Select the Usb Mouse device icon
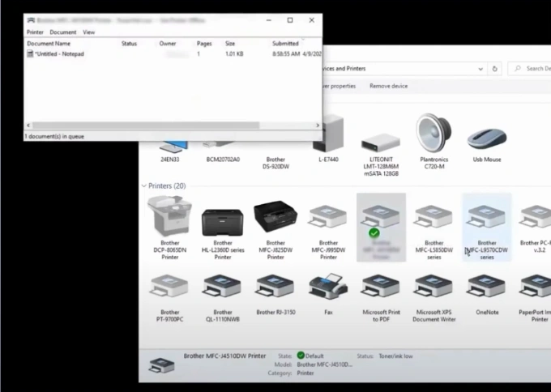This screenshot has height=392, width=551. [486, 138]
